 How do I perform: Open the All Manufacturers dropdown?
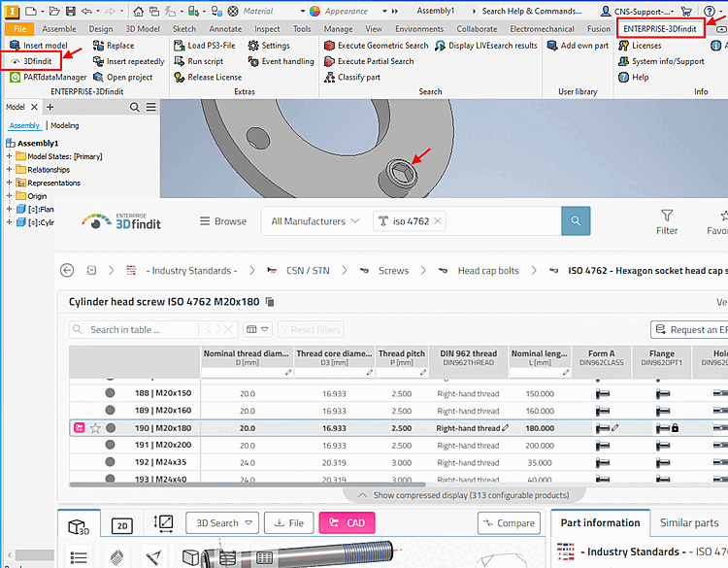click(x=315, y=221)
